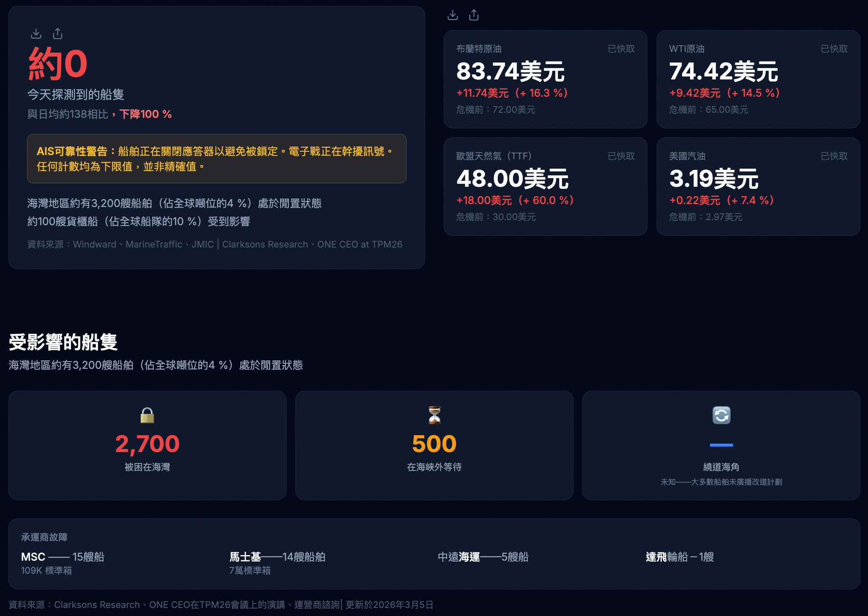Open the WTI原油 price card
The height and width of the screenshot is (616, 868).
pos(758,79)
